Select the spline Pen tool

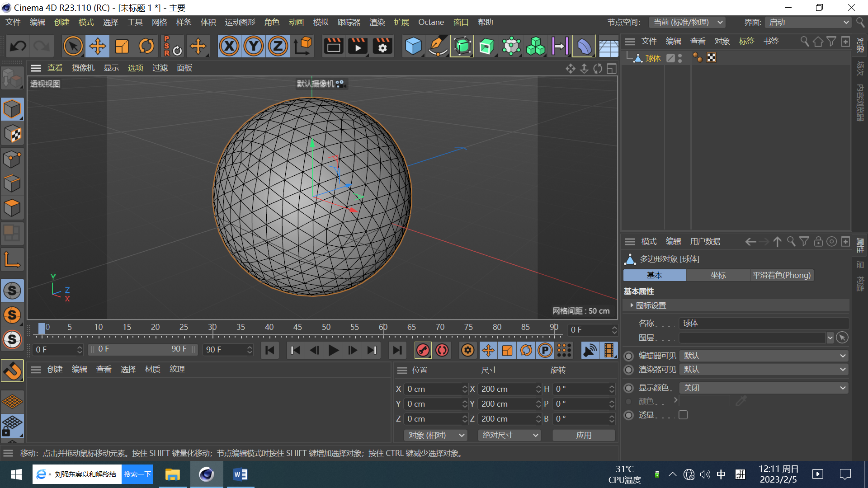tap(438, 46)
